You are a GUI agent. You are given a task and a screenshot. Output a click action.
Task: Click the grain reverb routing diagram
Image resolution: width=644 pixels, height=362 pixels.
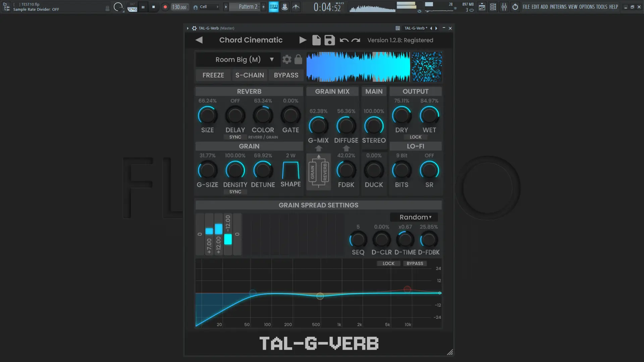pyautogui.click(x=319, y=172)
